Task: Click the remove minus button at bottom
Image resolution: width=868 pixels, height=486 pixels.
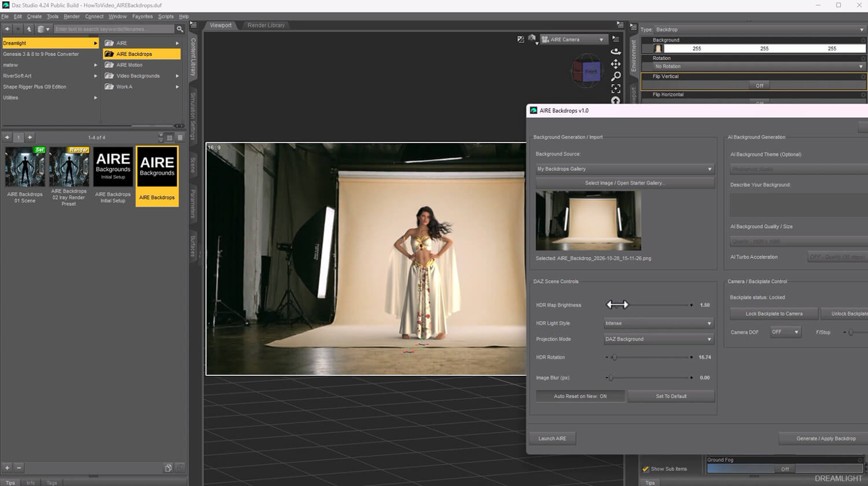Action: tap(19, 467)
